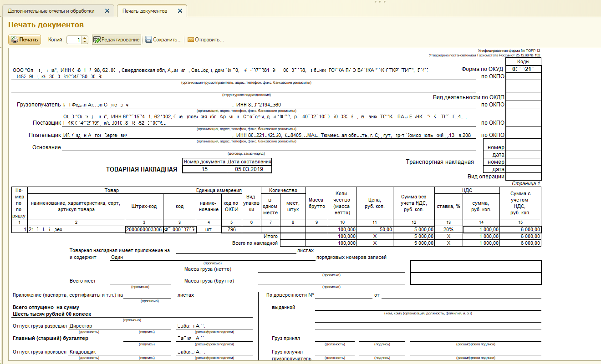Select the OKEI code cell 796
Viewport: 601px width, 364px height.
(232, 230)
